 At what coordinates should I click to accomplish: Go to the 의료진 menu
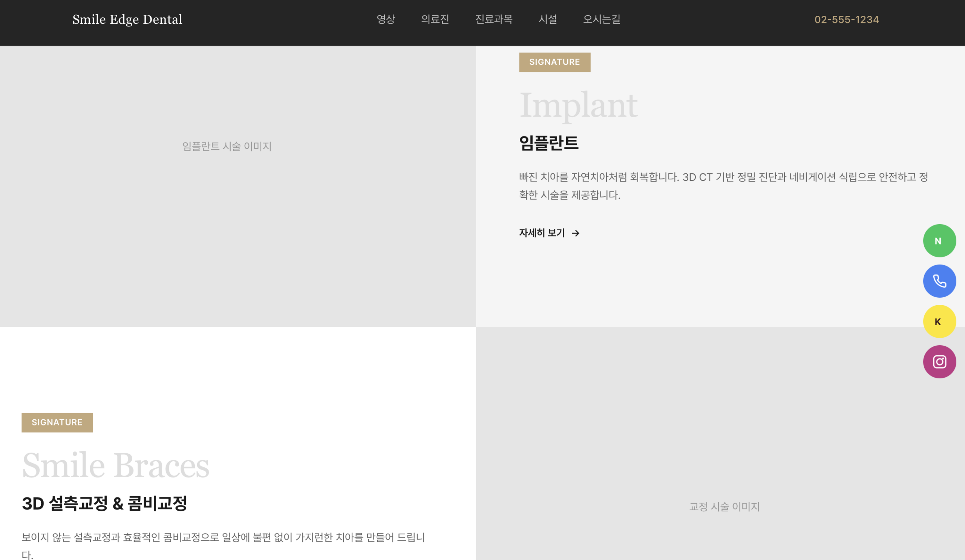[x=435, y=19]
